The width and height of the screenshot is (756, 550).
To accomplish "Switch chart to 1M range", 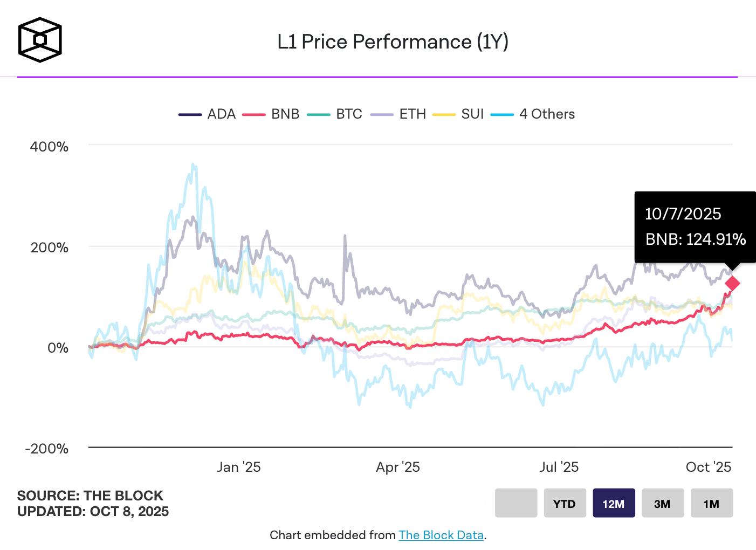I will (x=711, y=503).
